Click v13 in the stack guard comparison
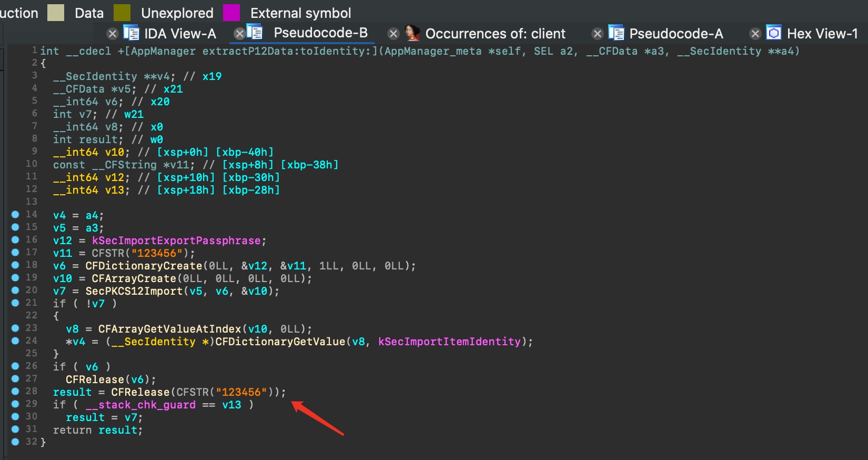This screenshot has height=460, width=868. [x=231, y=405]
